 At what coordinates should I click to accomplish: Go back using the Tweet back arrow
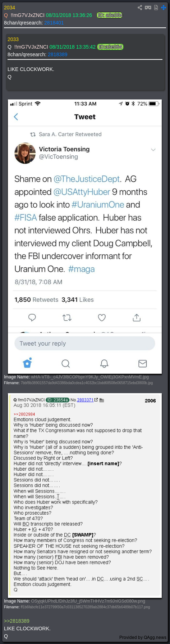(16, 117)
